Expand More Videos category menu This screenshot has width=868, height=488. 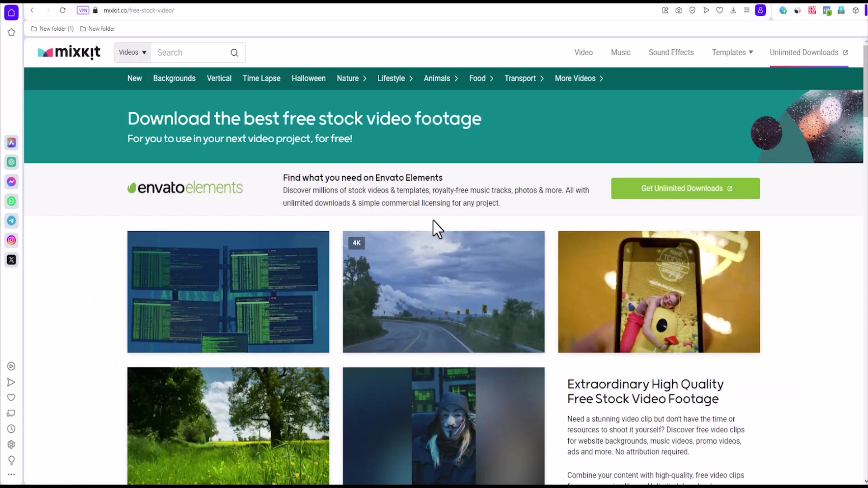(579, 79)
